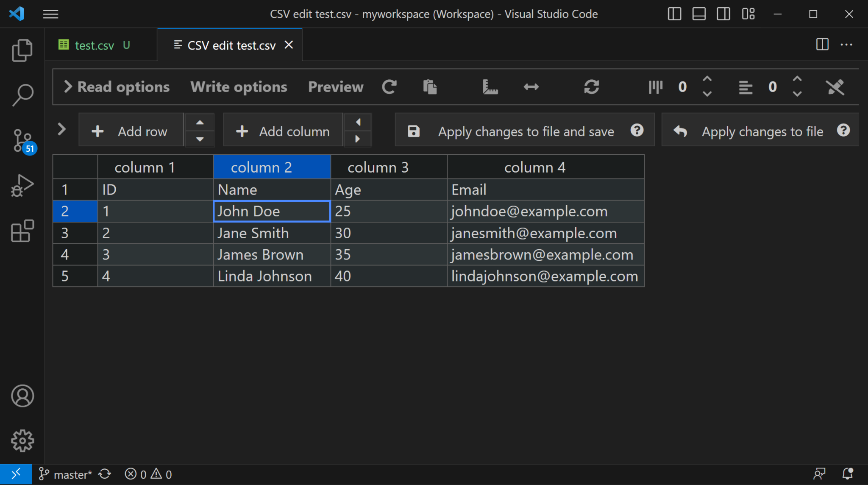
Task: Open the Extensions view
Action: [22, 231]
